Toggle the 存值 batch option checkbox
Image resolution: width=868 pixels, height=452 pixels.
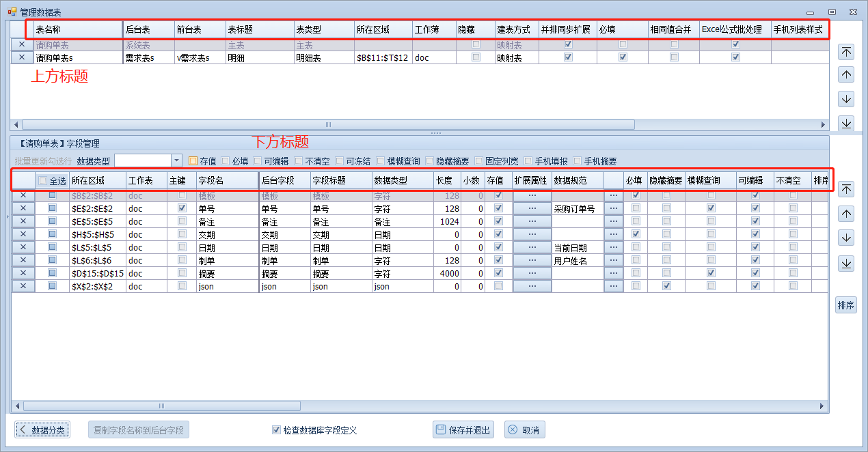193,161
